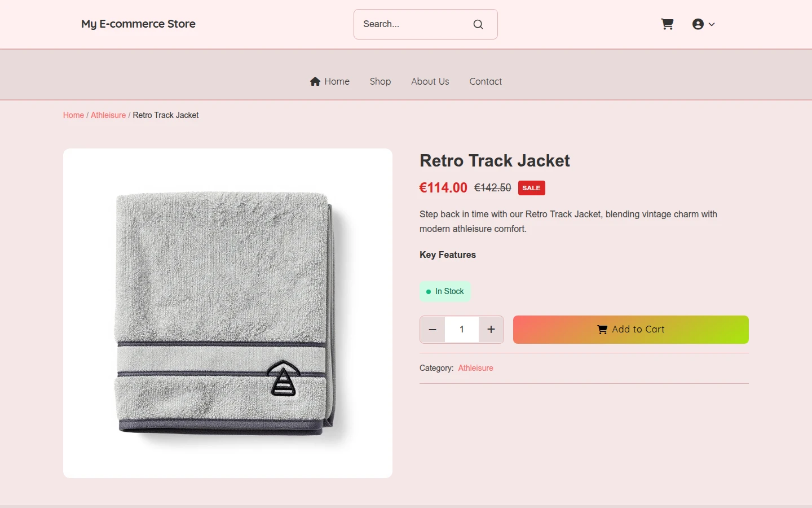Image resolution: width=812 pixels, height=508 pixels.
Task: Increase quantity with the plus button
Action: coord(491,330)
